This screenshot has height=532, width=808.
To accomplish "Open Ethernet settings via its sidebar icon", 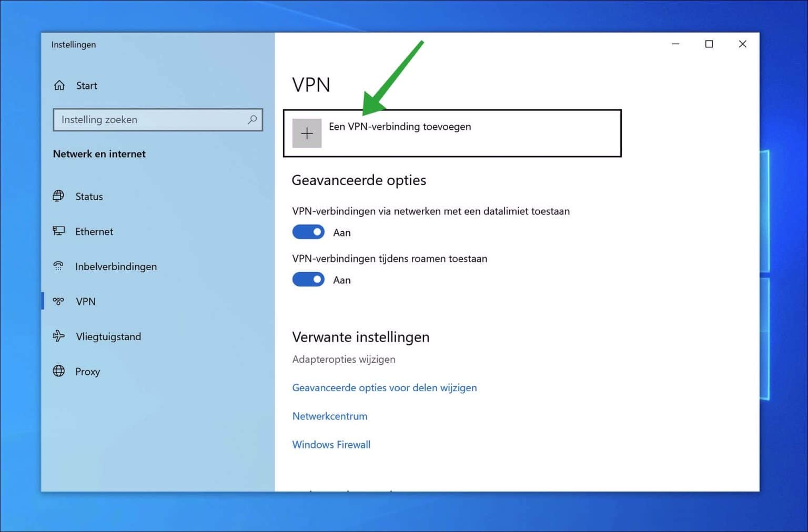I will 58,231.
